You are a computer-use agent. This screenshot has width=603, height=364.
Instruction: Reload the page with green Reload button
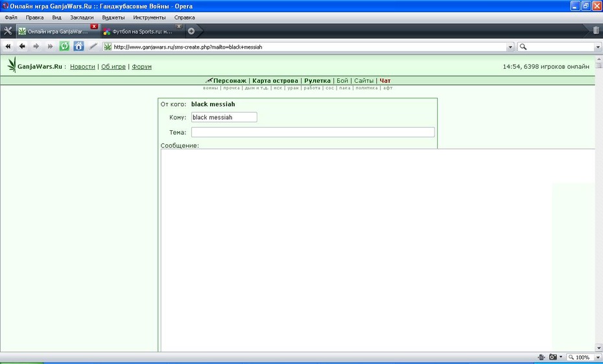click(64, 47)
